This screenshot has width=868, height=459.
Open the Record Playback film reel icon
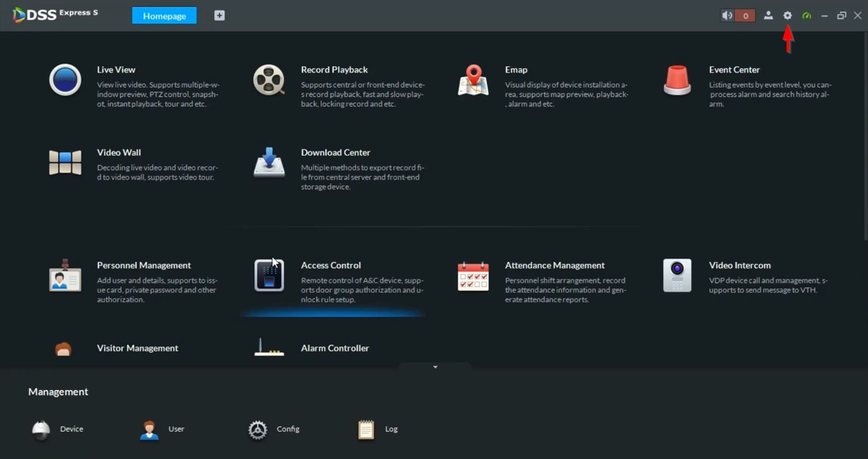coord(269,80)
